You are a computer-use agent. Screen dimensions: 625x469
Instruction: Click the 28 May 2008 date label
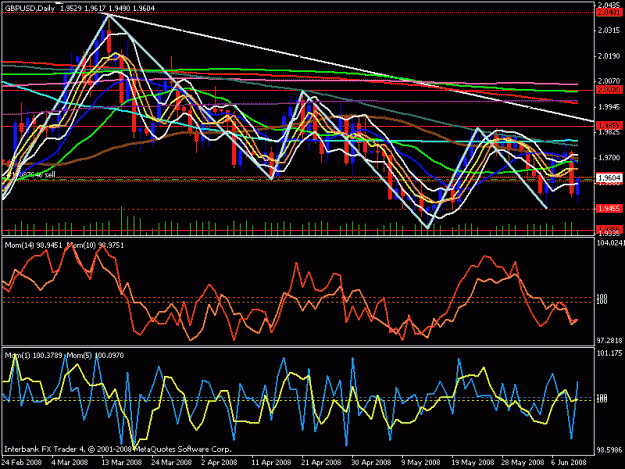pyautogui.click(x=523, y=462)
